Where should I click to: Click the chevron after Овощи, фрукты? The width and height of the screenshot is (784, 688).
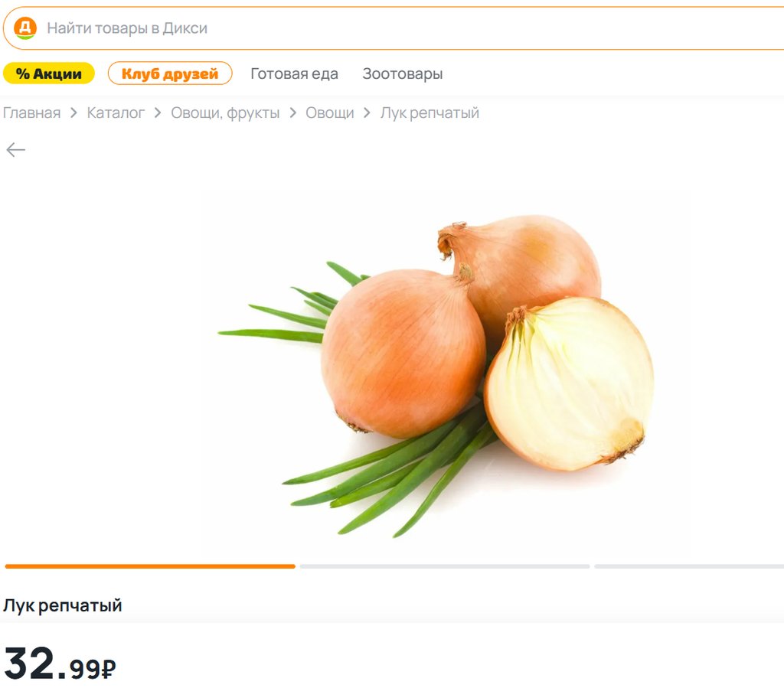pyautogui.click(x=293, y=113)
